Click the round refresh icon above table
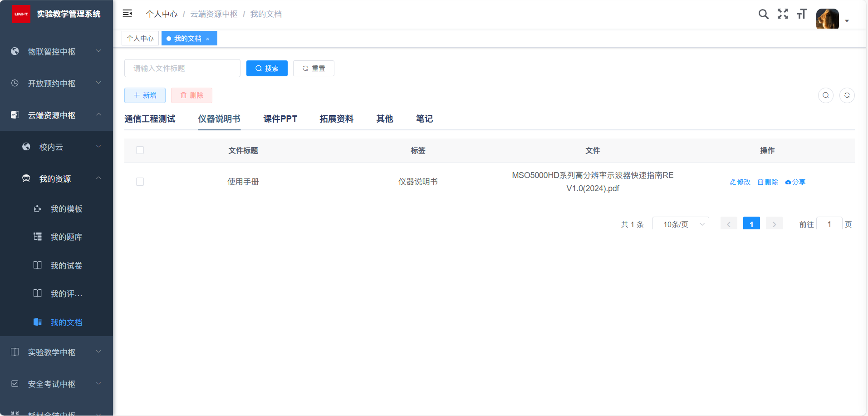Viewport: 868px width, 416px height. 847,95
